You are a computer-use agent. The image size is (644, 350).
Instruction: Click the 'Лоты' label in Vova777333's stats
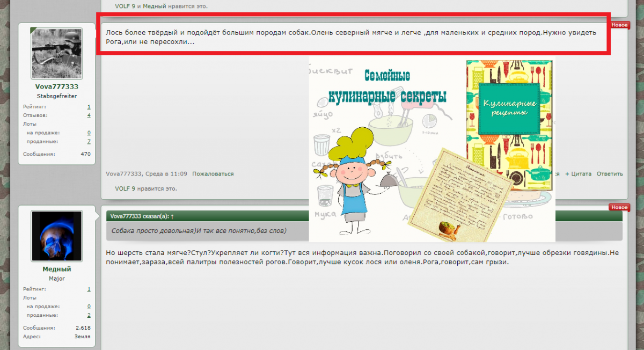pyautogui.click(x=30, y=124)
